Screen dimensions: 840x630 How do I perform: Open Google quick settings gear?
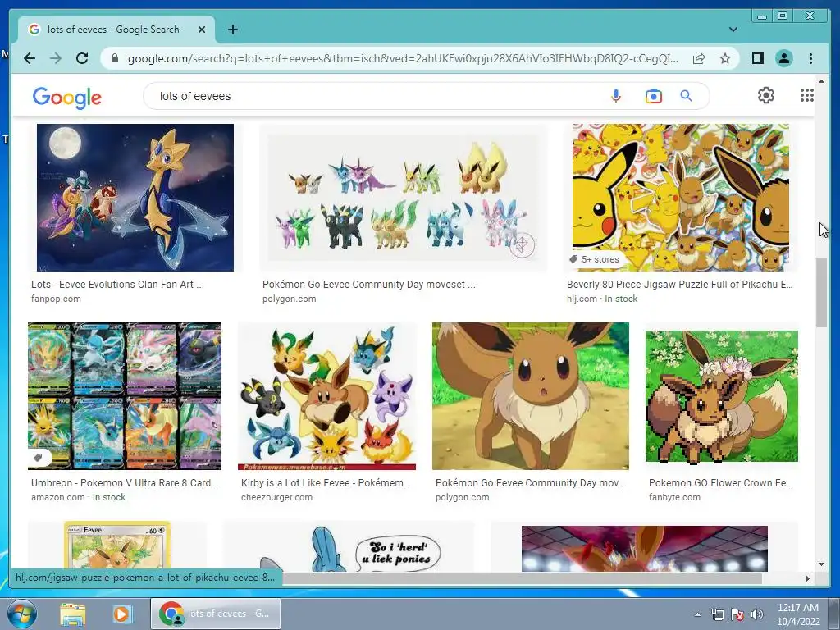coord(766,95)
